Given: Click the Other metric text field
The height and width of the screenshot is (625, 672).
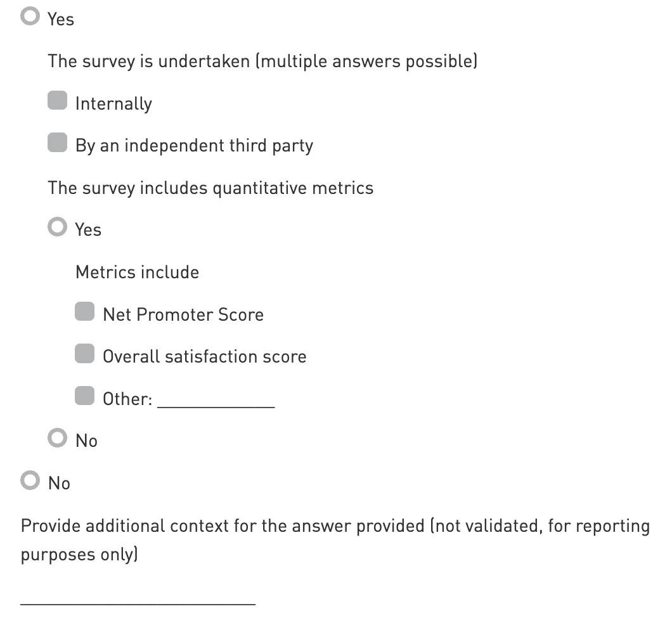Looking at the screenshot, I should (216, 399).
